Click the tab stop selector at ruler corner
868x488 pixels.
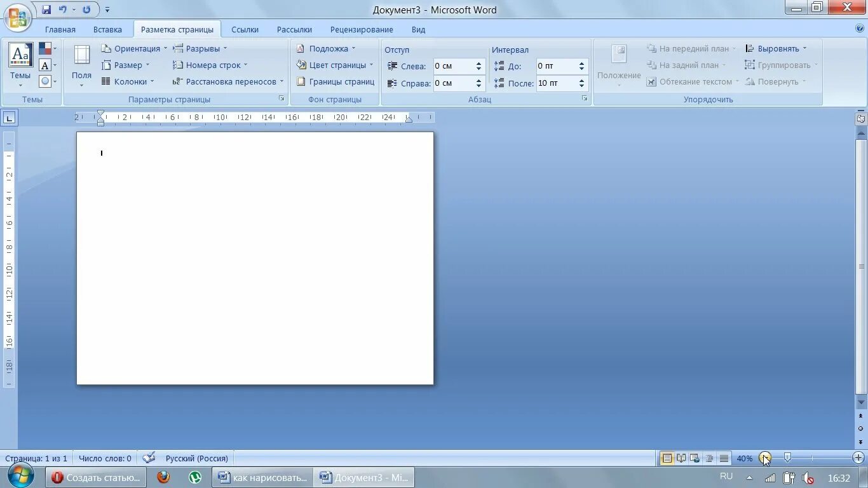(10, 118)
